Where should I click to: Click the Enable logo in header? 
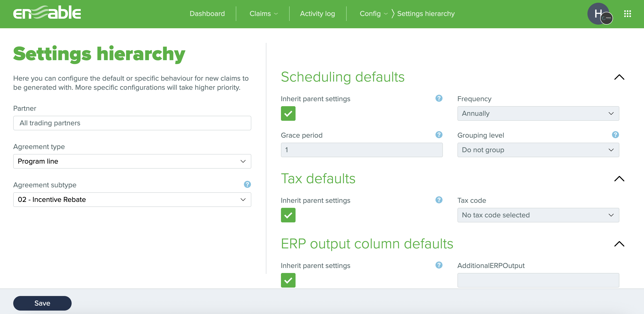tap(47, 13)
